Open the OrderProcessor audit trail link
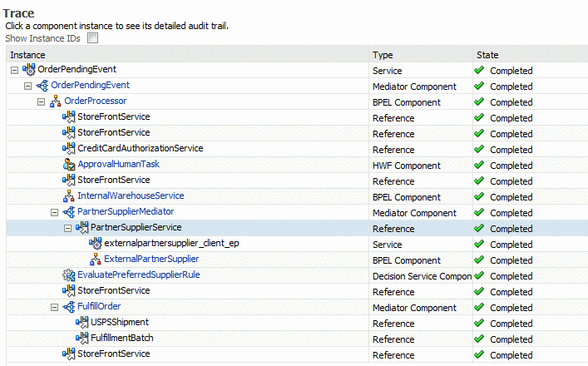This screenshot has height=366, width=588. point(96,101)
